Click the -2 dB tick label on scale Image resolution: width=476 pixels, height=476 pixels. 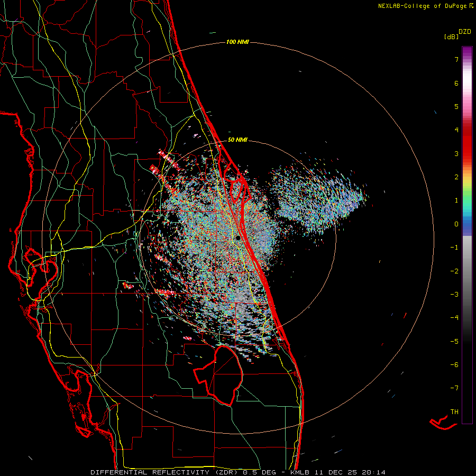click(454, 271)
